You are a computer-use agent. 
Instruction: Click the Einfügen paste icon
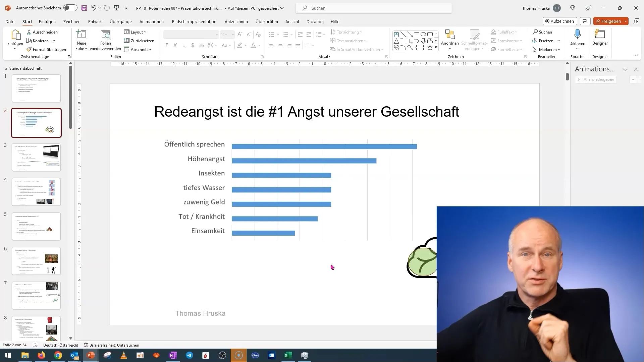pyautogui.click(x=15, y=35)
